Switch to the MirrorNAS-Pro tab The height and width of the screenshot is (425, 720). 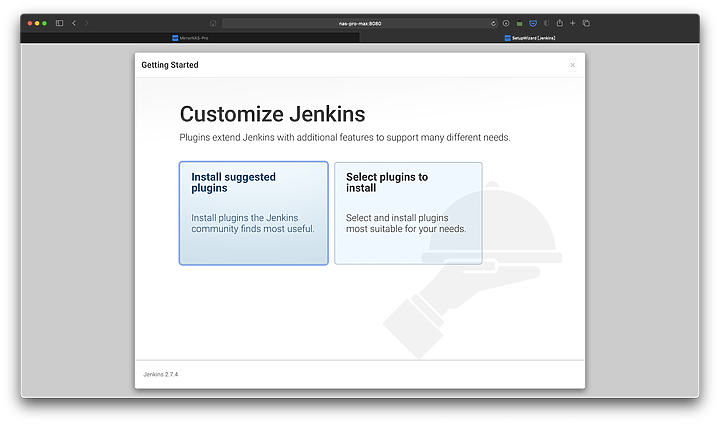[x=190, y=38]
